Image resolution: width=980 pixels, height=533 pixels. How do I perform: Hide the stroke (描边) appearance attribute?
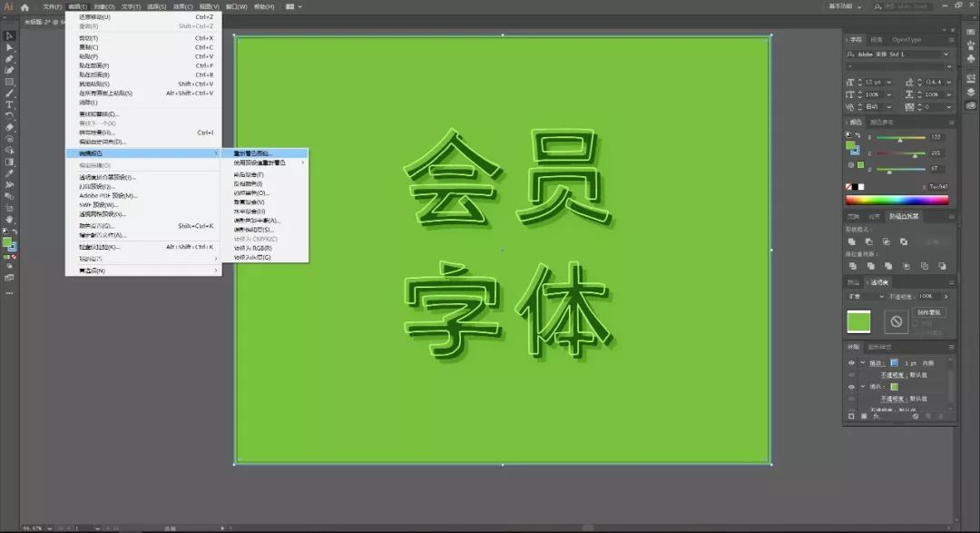click(851, 362)
